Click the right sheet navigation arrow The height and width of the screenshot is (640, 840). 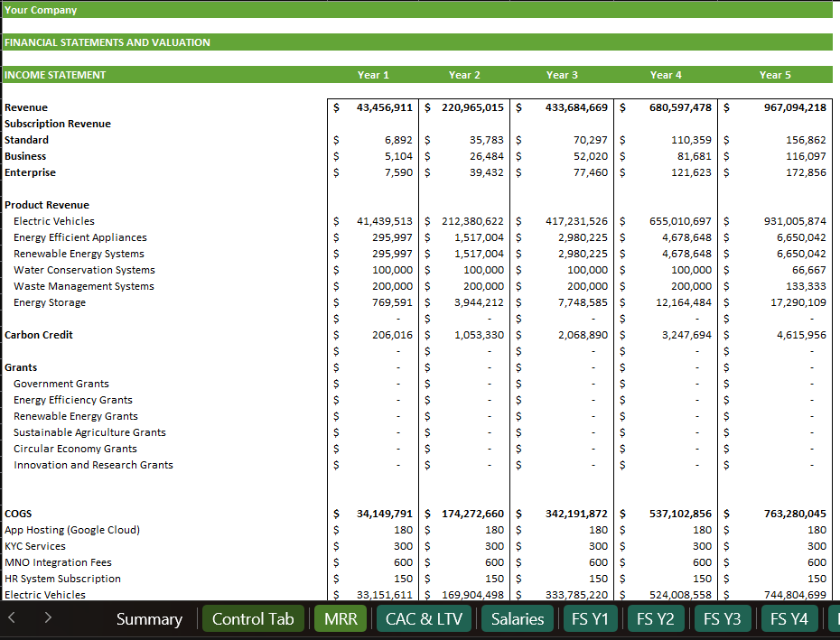click(48, 618)
